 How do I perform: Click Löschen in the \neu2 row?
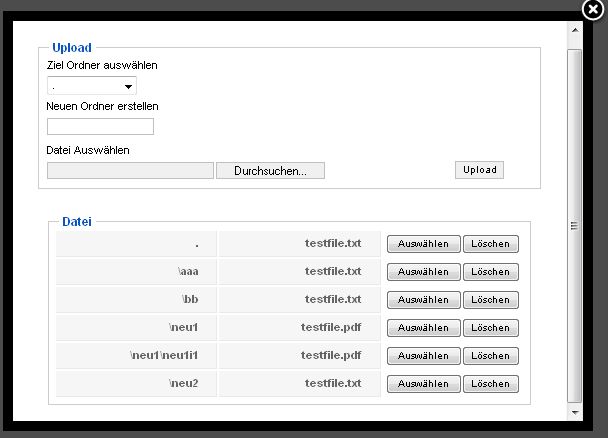click(491, 384)
